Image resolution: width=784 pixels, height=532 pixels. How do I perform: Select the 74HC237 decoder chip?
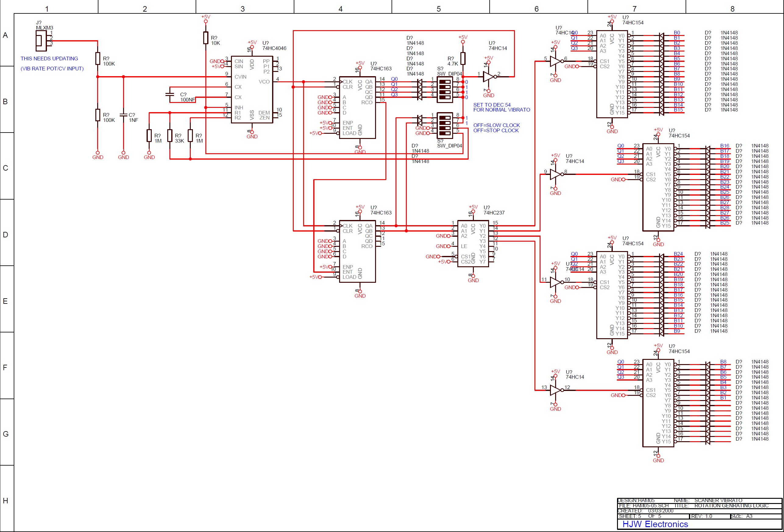pyautogui.click(x=473, y=243)
